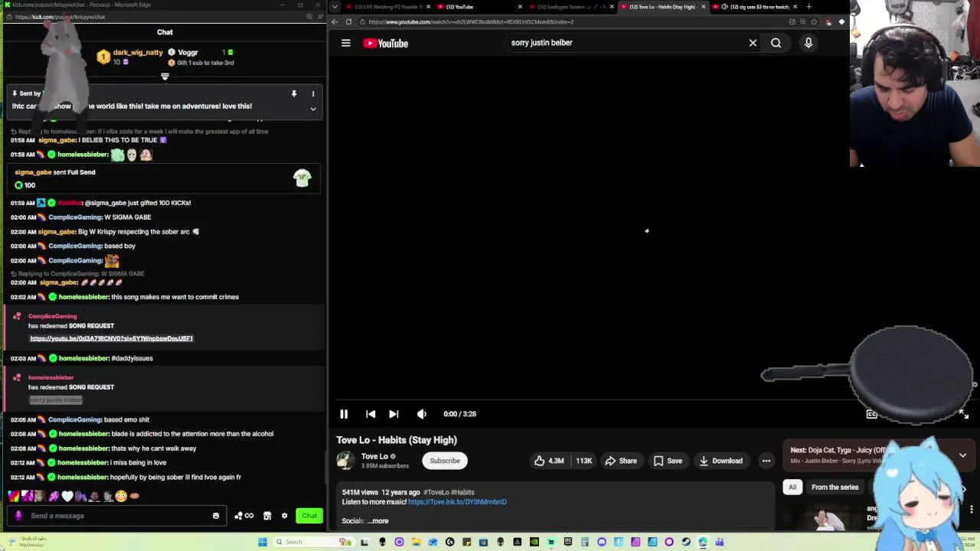Viewport: 980px width, 551px height.
Task: Open Discord from the taskbar
Action: coord(601,542)
